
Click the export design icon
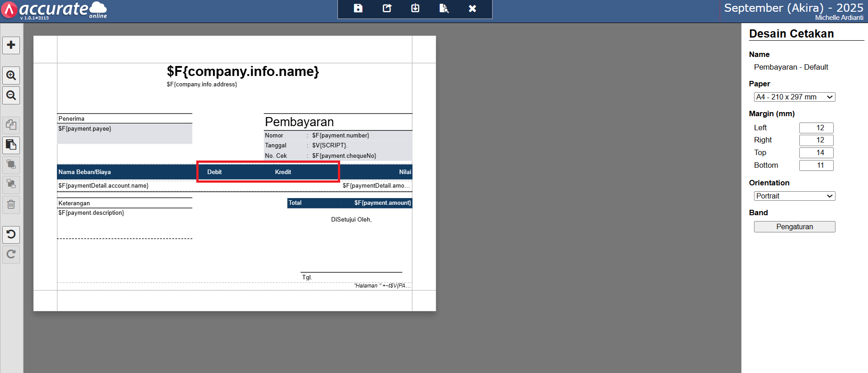tap(387, 9)
